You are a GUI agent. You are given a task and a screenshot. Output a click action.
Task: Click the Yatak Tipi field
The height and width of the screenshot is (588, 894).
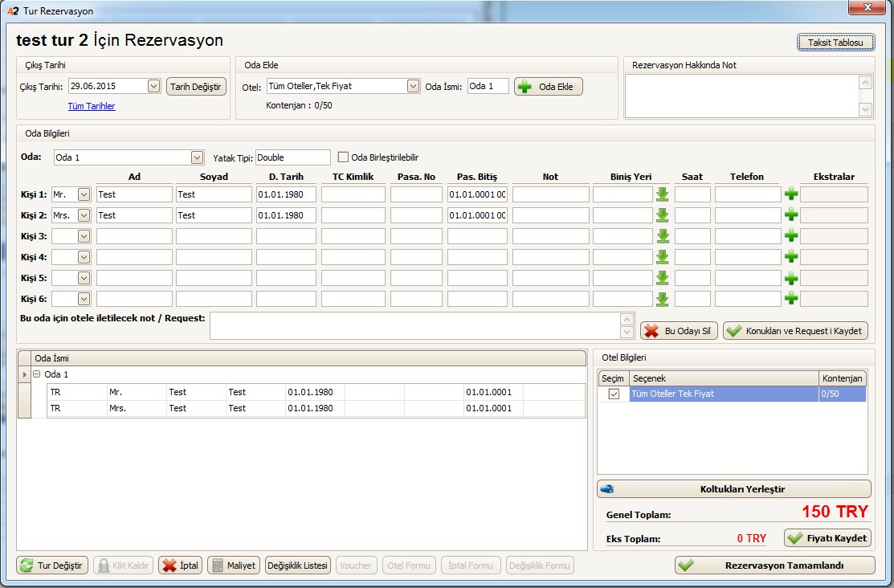[293, 157]
